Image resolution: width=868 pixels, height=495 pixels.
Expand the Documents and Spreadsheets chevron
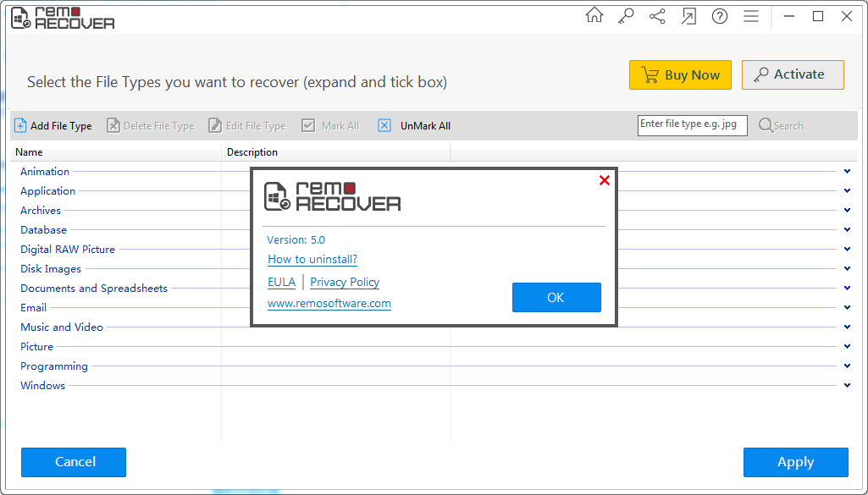[x=847, y=289]
